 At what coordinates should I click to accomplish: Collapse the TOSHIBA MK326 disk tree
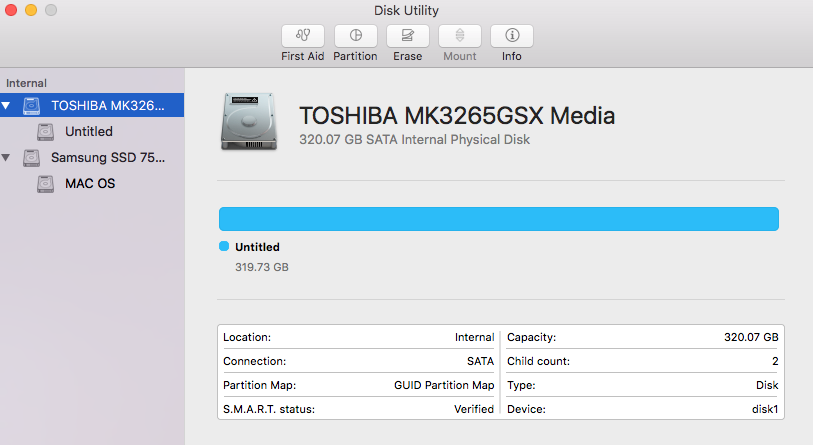tap(8, 106)
